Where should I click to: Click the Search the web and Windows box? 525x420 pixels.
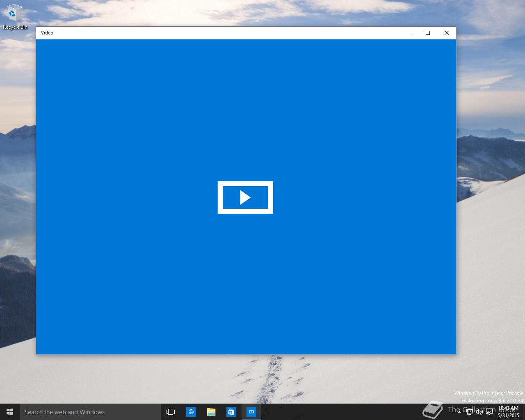pos(90,412)
